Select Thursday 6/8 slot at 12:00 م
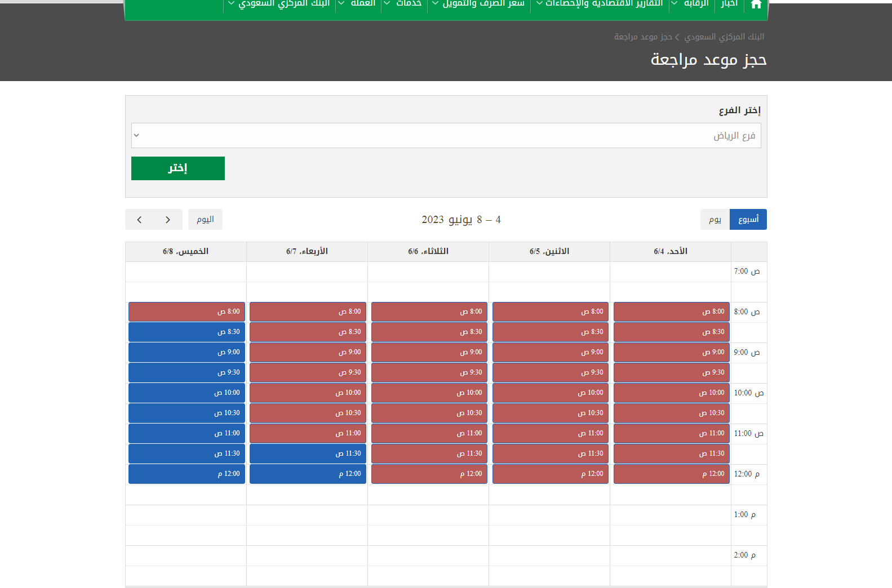 click(x=187, y=474)
